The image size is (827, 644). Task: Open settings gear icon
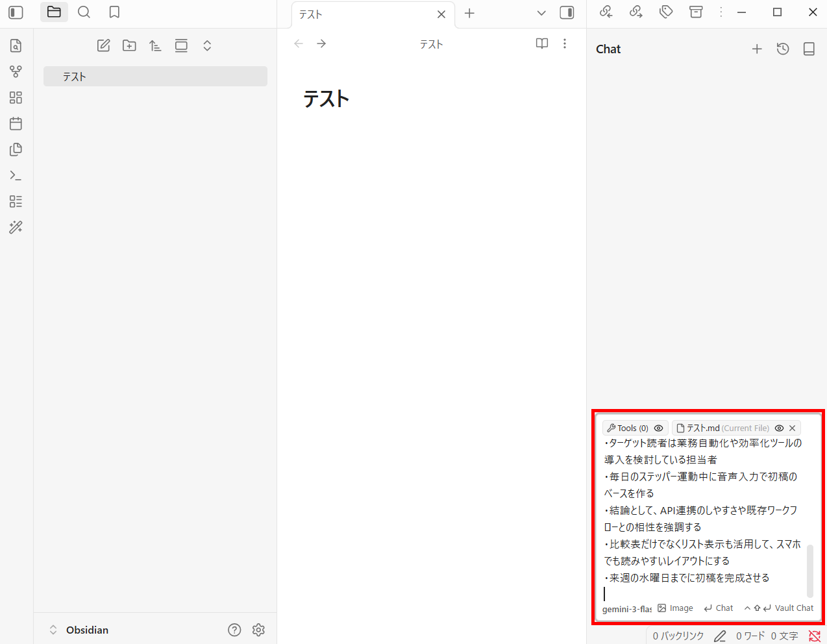tap(258, 630)
